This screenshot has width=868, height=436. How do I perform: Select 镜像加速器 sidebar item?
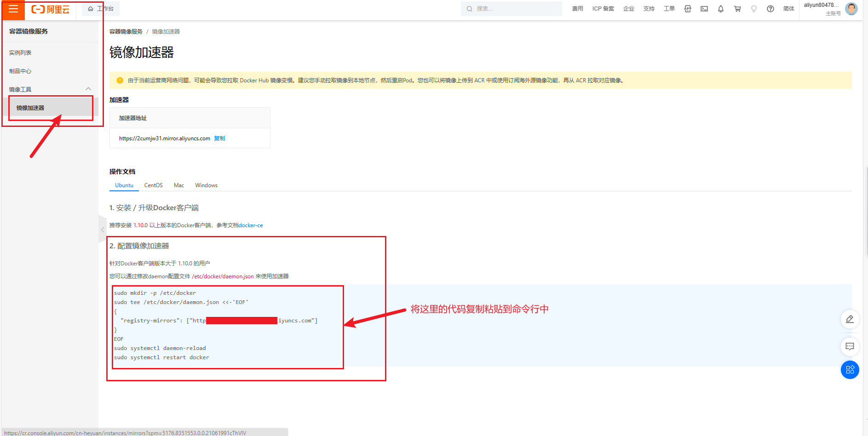(51, 108)
